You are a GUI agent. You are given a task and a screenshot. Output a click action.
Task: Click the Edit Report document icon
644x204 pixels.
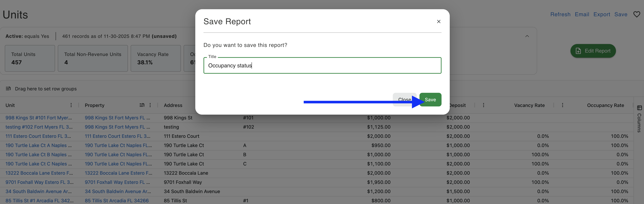578,51
